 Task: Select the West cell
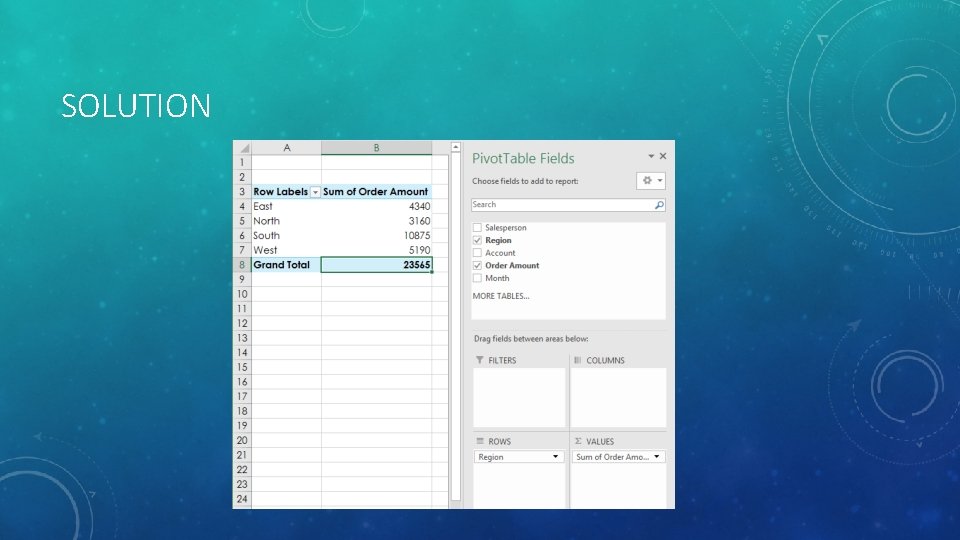coord(287,250)
